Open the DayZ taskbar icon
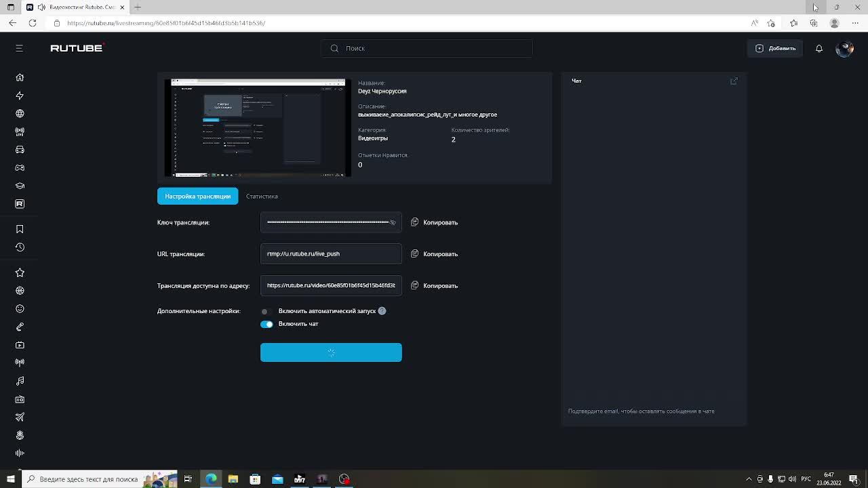The width and height of the screenshot is (868, 488). (x=300, y=479)
